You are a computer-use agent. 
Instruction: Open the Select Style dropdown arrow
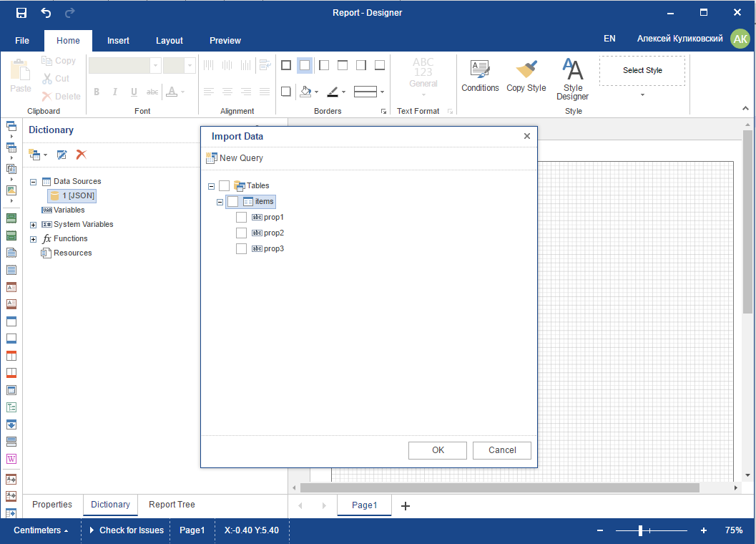(642, 94)
